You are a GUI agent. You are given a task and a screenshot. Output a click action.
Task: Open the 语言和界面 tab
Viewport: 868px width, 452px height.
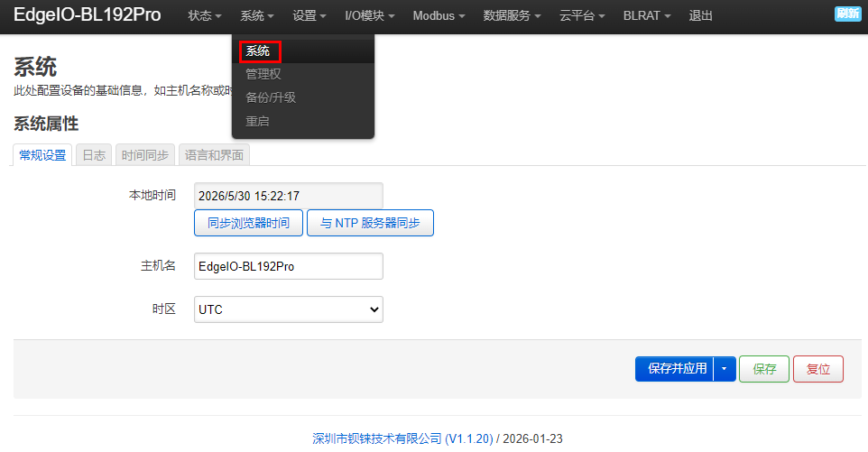[214, 155]
